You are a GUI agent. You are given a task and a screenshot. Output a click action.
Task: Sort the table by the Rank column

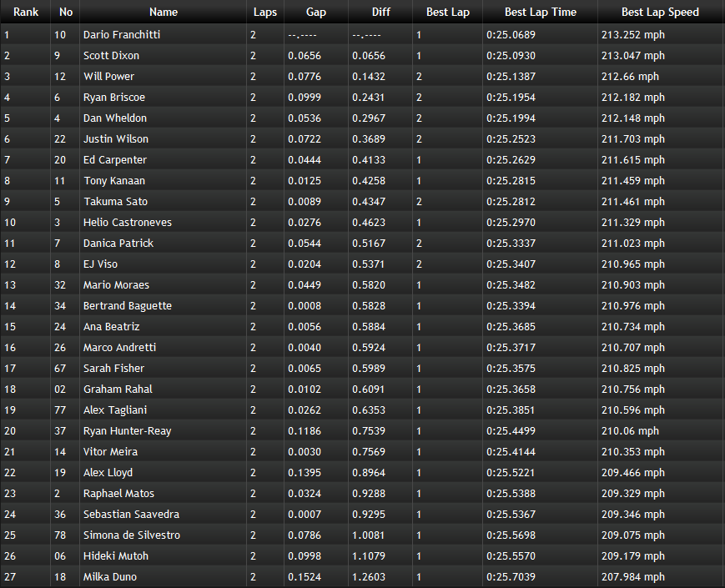tap(26, 12)
